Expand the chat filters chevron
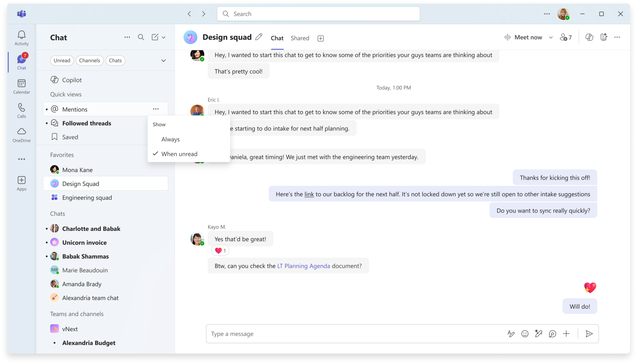 (163, 60)
